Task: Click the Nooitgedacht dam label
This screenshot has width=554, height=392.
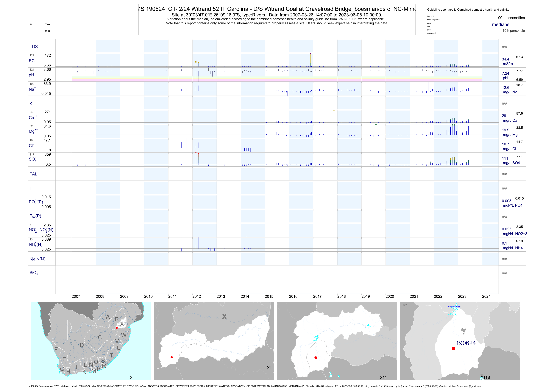Action: coord(454,307)
